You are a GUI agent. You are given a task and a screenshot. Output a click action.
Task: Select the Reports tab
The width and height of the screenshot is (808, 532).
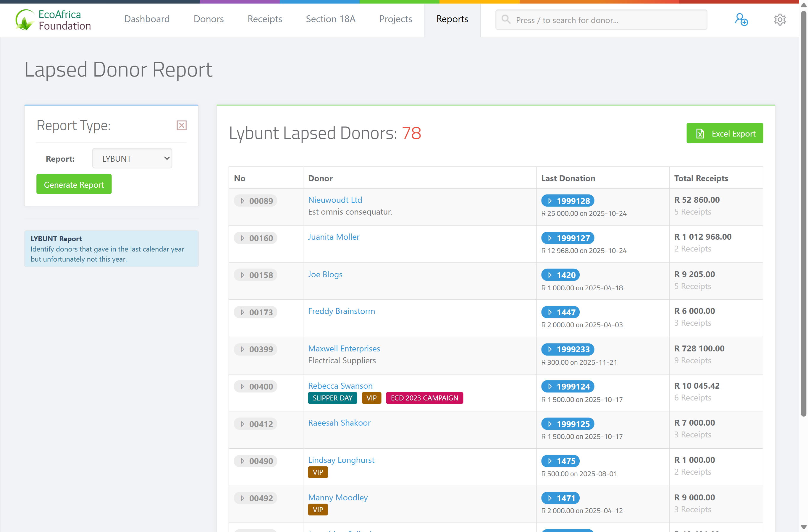452,19
